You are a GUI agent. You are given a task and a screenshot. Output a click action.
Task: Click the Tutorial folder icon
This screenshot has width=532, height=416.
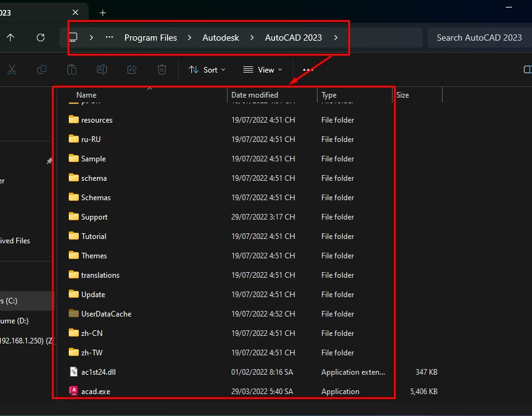74,236
